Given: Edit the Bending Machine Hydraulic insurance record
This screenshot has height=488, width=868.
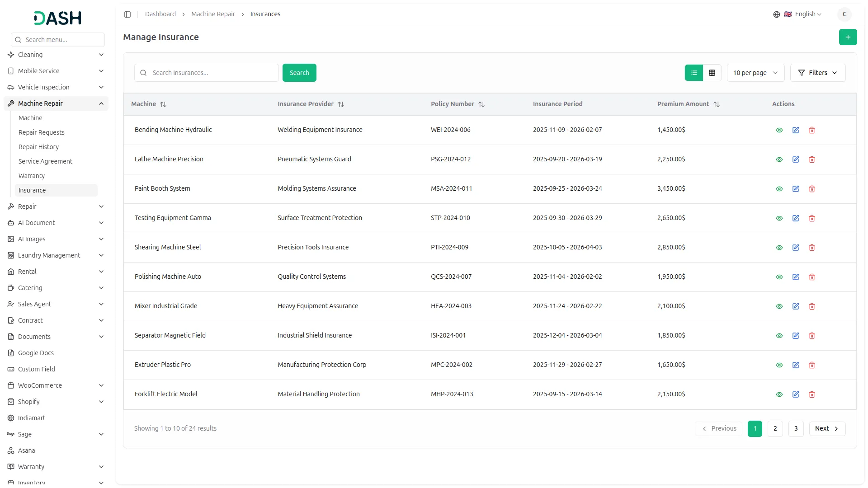Looking at the screenshot, I should pyautogui.click(x=796, y=130).
